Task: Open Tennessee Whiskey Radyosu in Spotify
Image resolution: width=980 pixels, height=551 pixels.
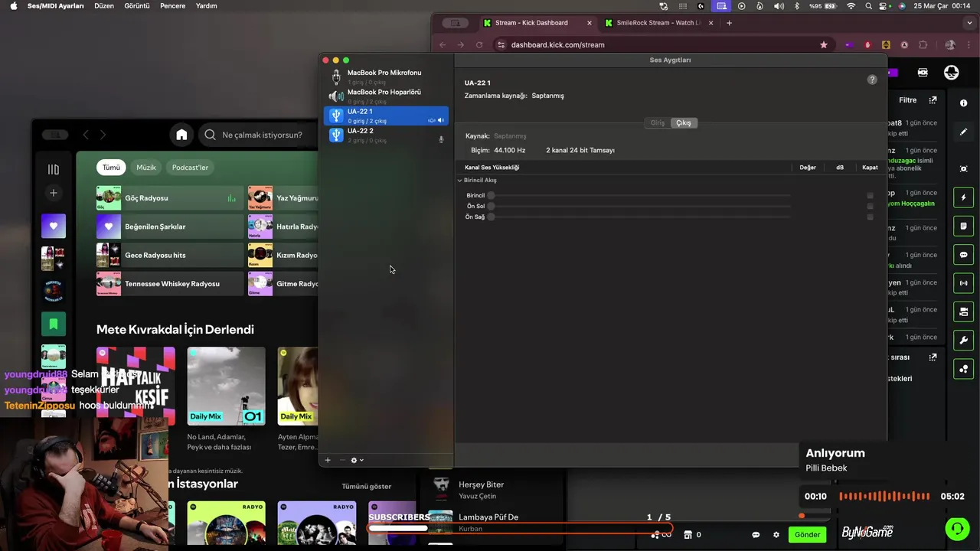Action: [170, 284]
